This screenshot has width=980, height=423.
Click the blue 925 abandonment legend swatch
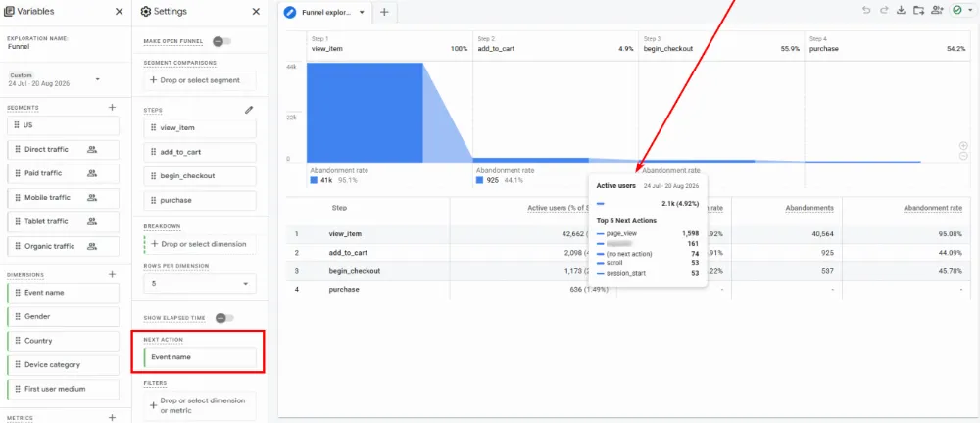(480, 180)
